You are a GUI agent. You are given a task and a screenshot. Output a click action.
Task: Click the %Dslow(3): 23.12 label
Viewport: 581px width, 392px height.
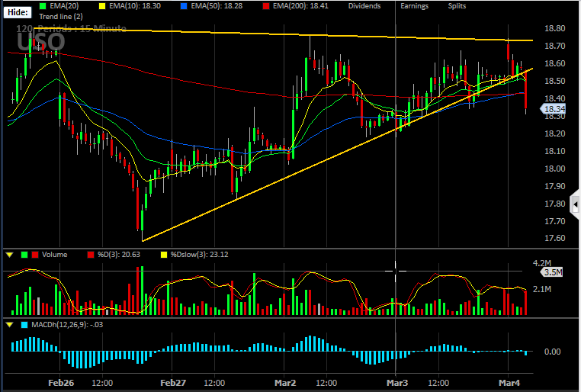click(x=199, y=255)
